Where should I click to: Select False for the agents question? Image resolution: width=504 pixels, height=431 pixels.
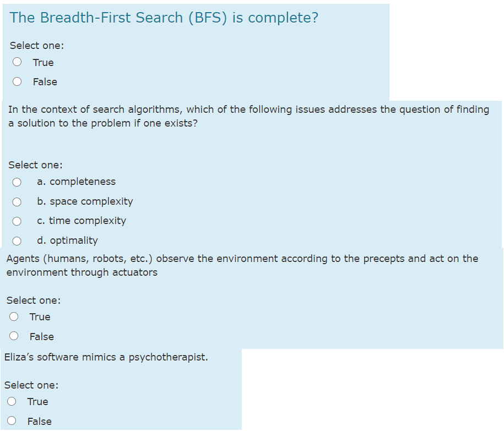click(13, 336)
